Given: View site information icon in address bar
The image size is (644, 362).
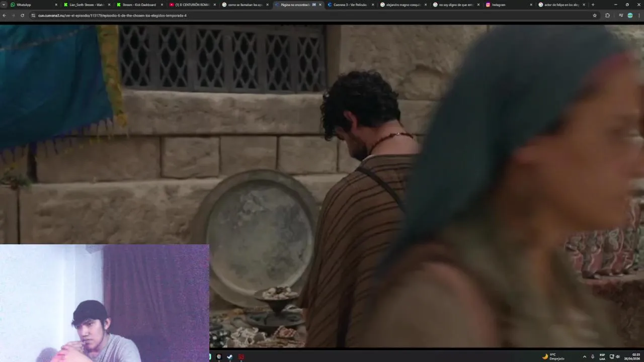Looking at the screenshot, I should tap(33, 16).
